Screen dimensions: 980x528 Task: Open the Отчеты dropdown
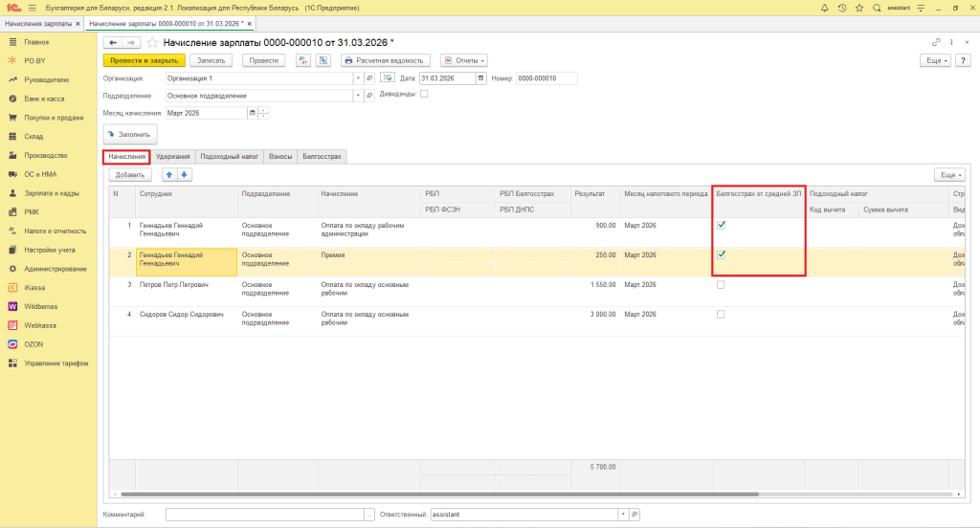(x=464, y=60)
